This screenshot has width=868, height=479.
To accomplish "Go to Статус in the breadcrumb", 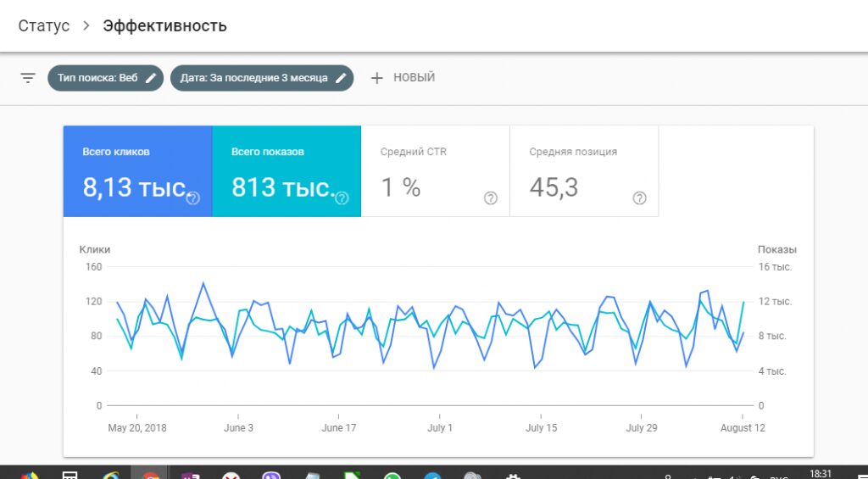I will pyautogui.click(x=44, y=25).
